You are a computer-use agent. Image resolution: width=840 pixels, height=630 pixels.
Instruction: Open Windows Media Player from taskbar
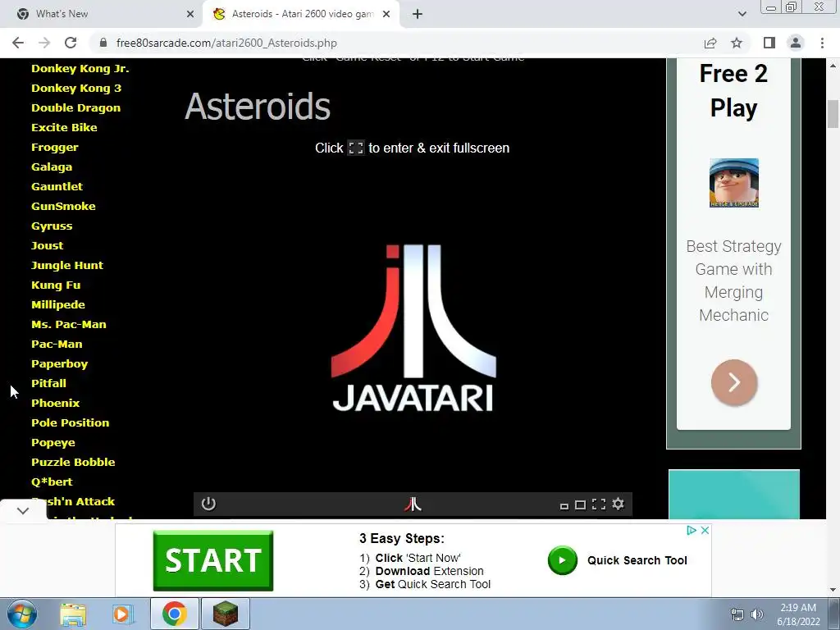pyautogui.click(x=122, y=614)
